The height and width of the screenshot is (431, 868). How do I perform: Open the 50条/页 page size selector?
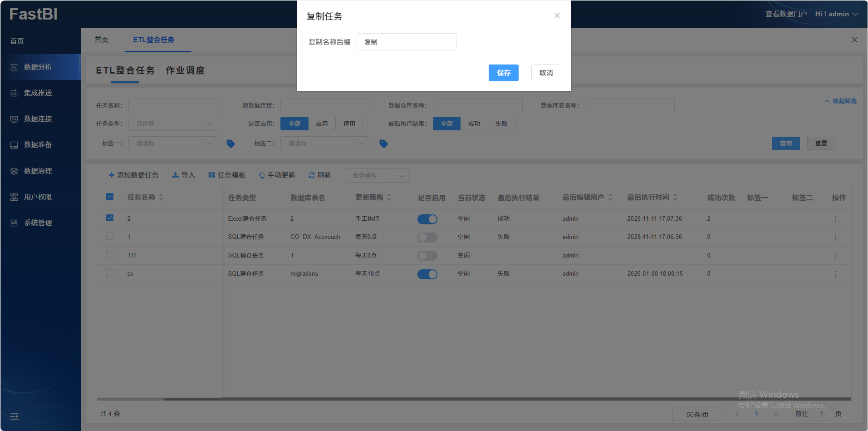click(x=697, y=414)
